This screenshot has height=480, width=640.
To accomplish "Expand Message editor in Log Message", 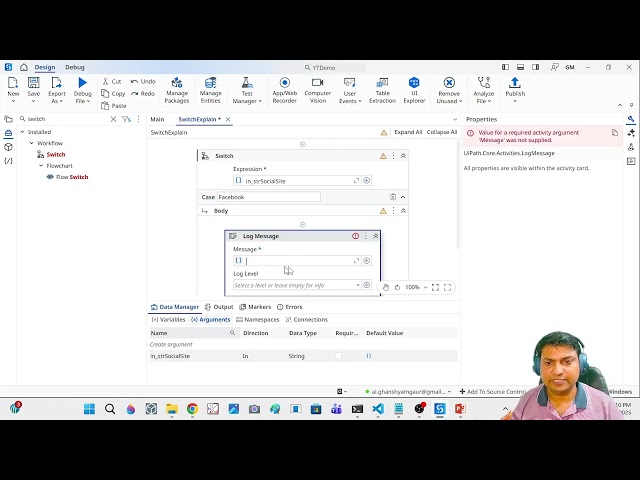I will 356,260.
